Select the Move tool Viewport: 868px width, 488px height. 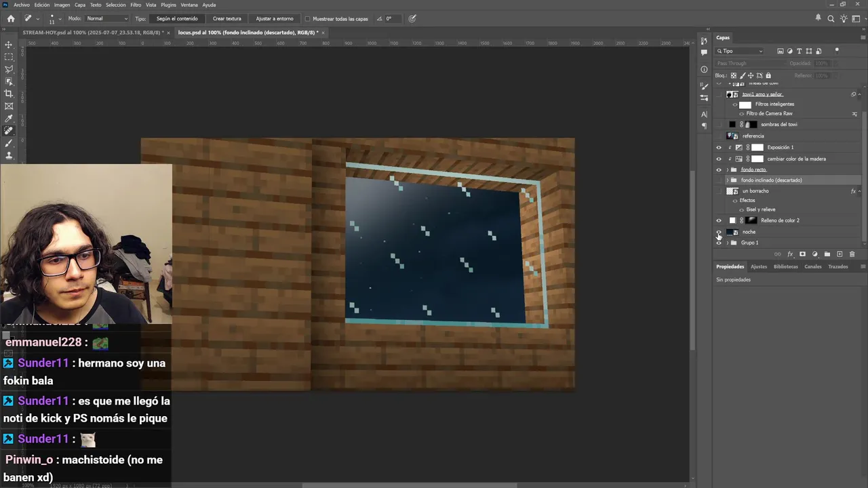tap(9, 45)
